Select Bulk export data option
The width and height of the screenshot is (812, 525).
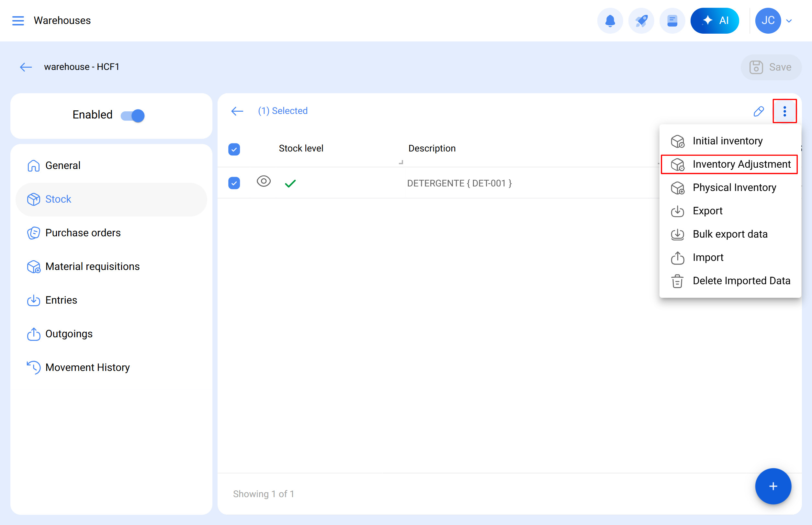730,234
